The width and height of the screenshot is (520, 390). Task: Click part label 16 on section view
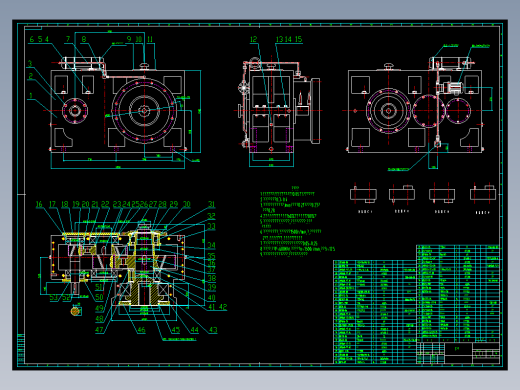pyautogui.click(x=39, y=204)
